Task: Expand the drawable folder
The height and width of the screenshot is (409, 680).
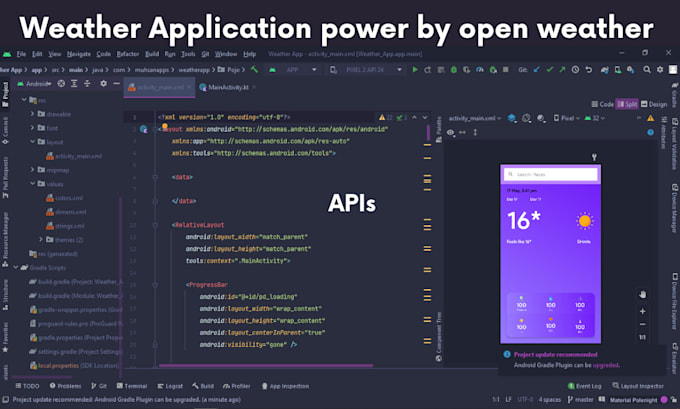Action: coord(32,114)
